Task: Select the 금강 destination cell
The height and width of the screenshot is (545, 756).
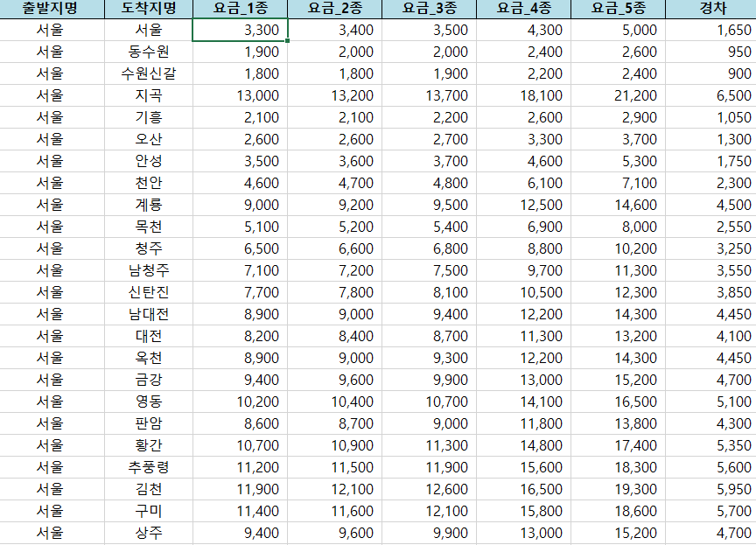Action: (149, 380)
